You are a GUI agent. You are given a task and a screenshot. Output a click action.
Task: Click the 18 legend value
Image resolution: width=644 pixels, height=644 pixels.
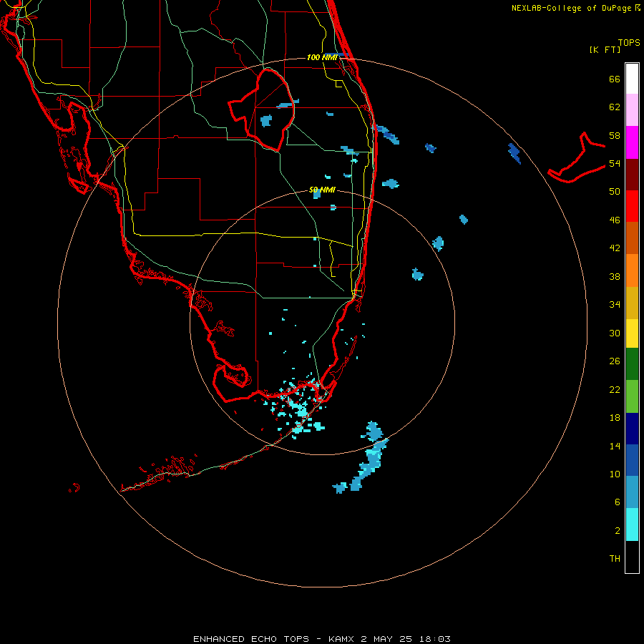pos(615,418)
